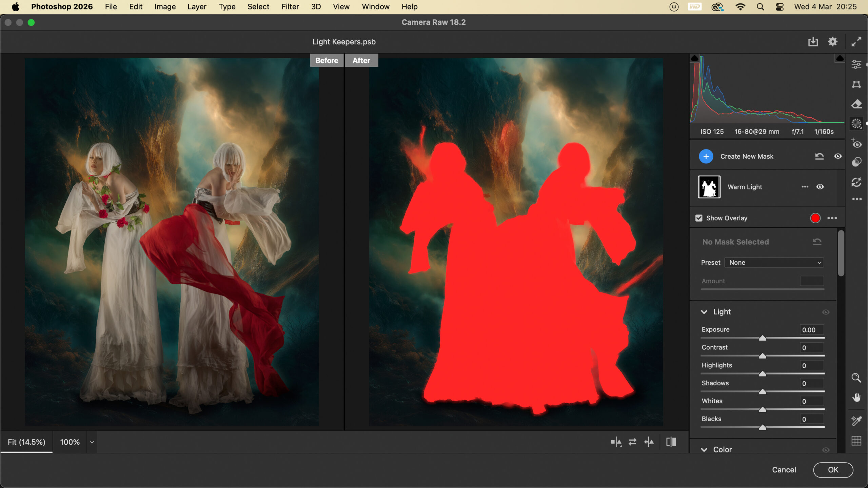Image resolution: width=868 pixels, height=488 pixels.
Task: Toggle the grid overlay icon
Action: coord(856,441)
